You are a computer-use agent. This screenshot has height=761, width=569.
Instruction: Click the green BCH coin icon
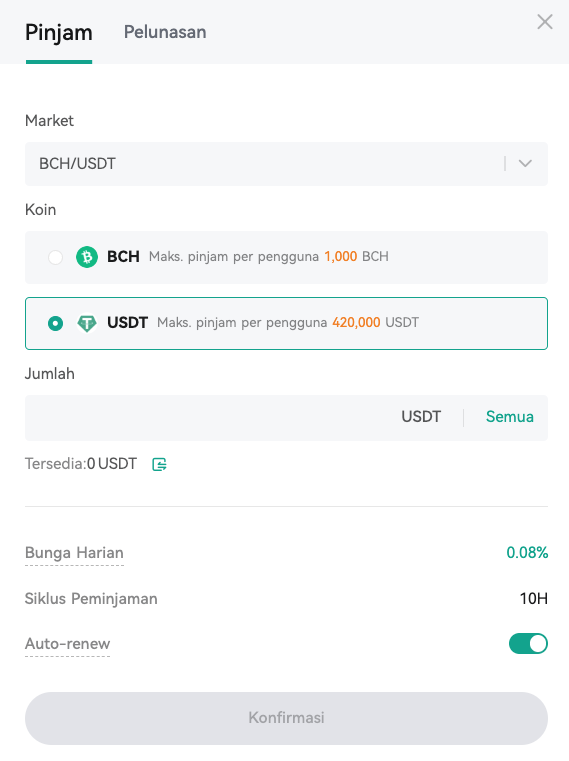(x=87, y=257)
